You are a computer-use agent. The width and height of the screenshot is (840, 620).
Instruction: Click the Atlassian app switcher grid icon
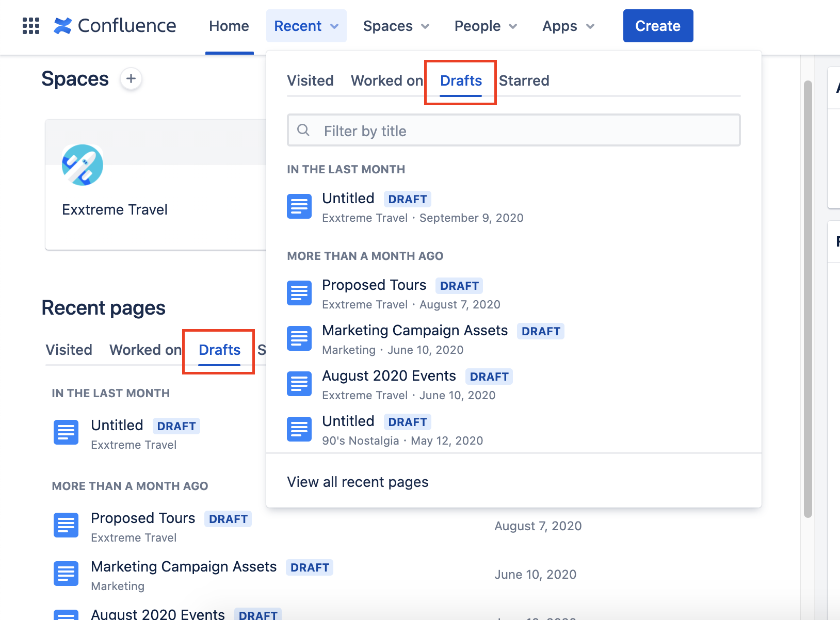click(30, 25)
